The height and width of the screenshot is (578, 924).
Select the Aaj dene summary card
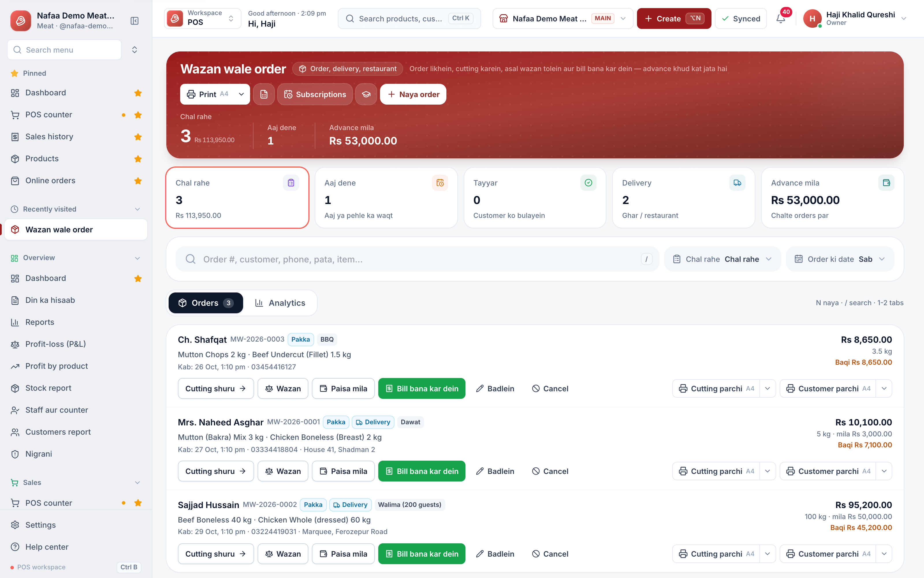386,198
